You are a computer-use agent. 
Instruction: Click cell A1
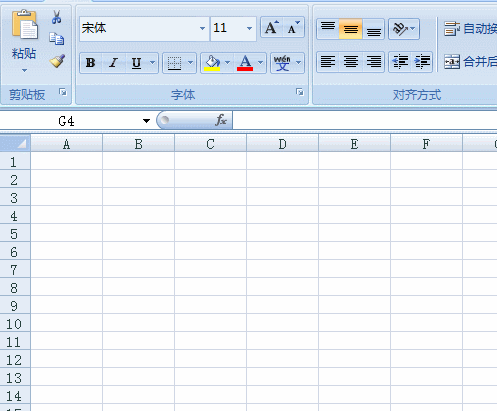coord(66,162)
